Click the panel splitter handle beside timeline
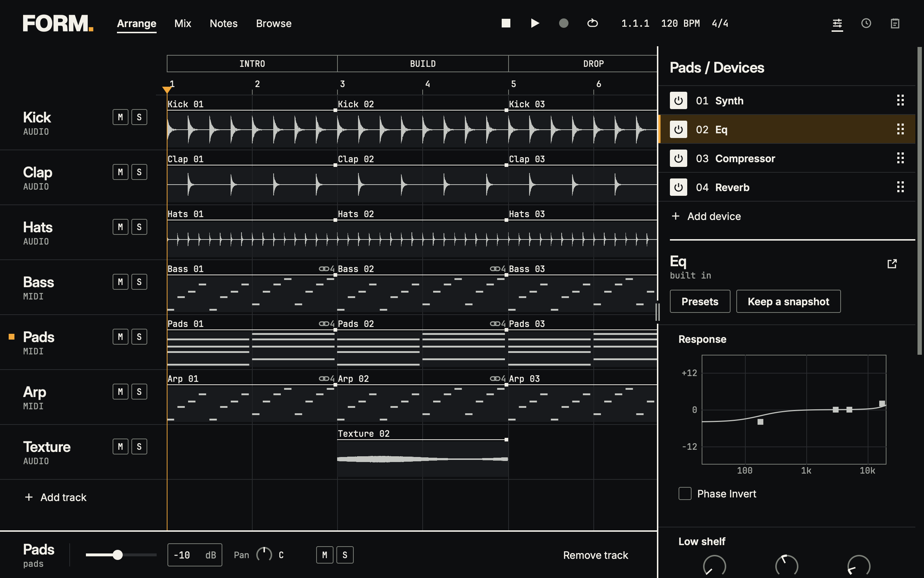Image resolution: width=924 pixels, height=578 pixels. 658,312
